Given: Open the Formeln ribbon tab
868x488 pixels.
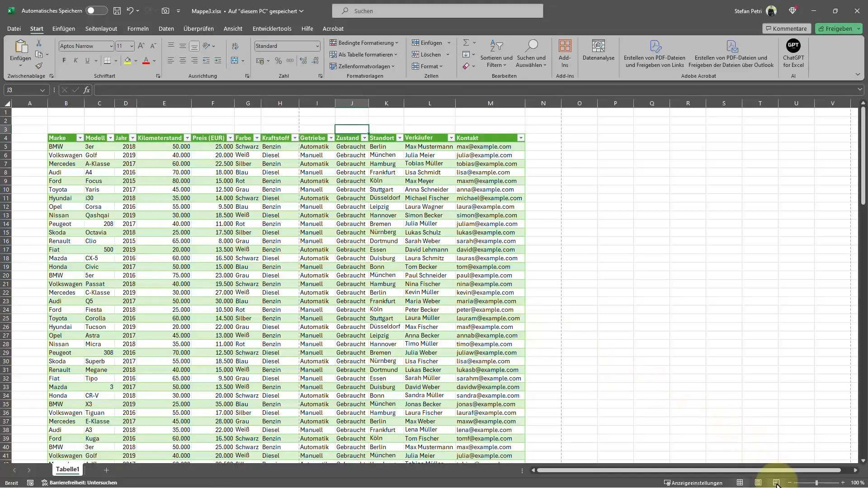Looking at the screenshot, I should click(138, 28).
